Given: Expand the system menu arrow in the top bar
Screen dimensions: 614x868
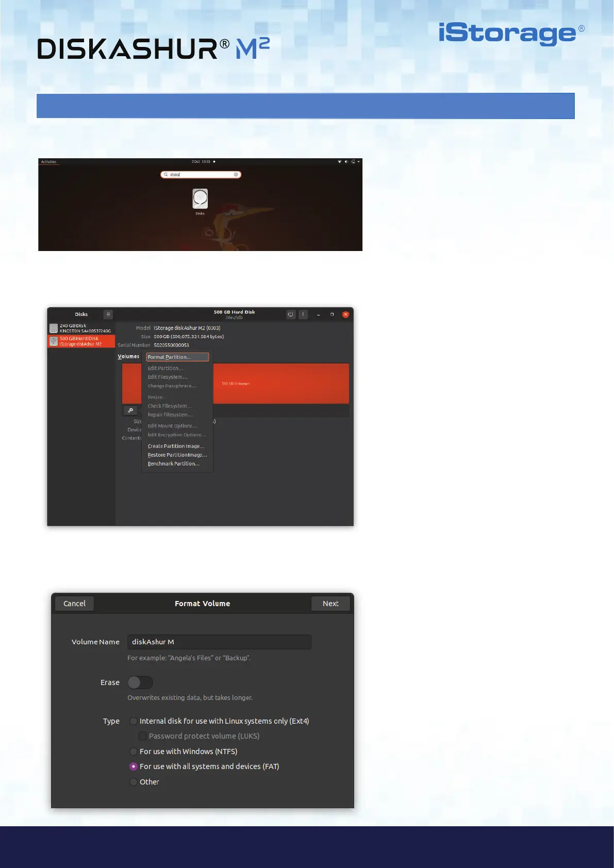Looking at the screenshot, I should coord(359,162).
